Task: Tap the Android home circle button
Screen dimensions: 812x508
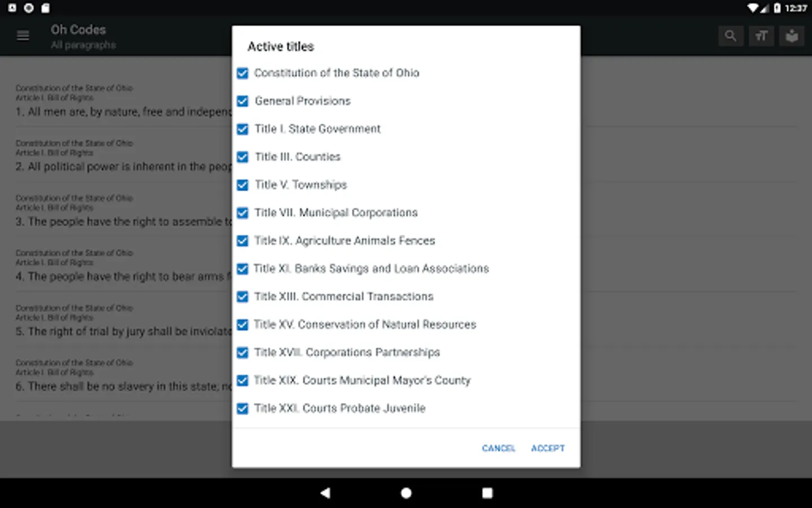Action: coord(406,493)
